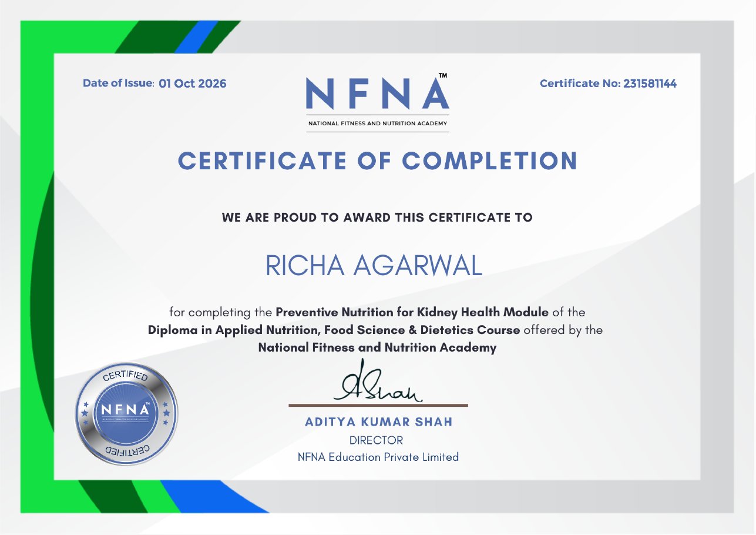Select the recipient name 'RICHA AGARWAL'

click(x=374, y=266)
